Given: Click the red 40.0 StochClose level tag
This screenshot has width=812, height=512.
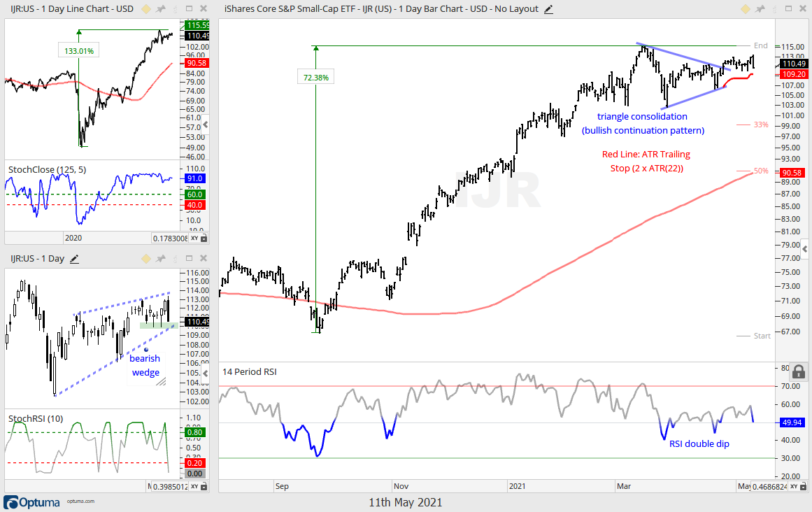Looking at the screenshot, I should tap(194, 205).
